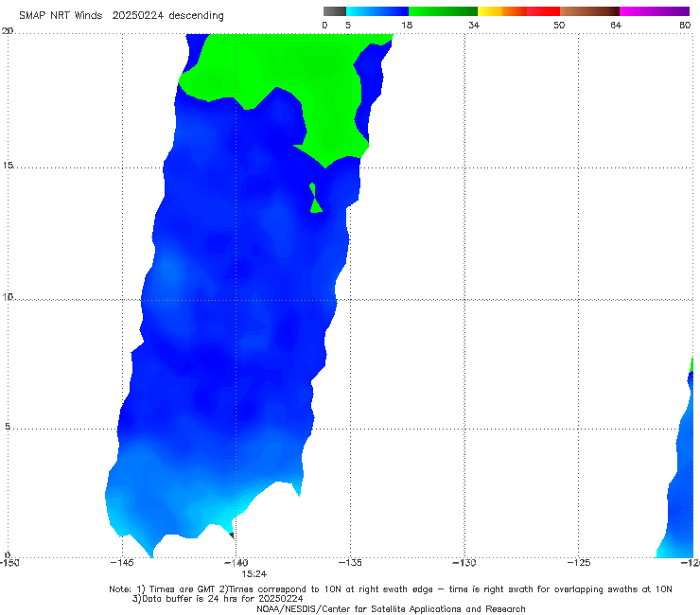The image size is (700, 615).
Task: Select the gray 0-5 colorbar segment
Action: 334,11
